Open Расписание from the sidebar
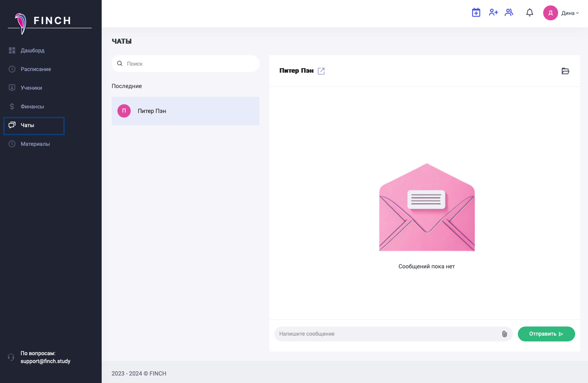588x383 pixels. [x=36, y=69]
